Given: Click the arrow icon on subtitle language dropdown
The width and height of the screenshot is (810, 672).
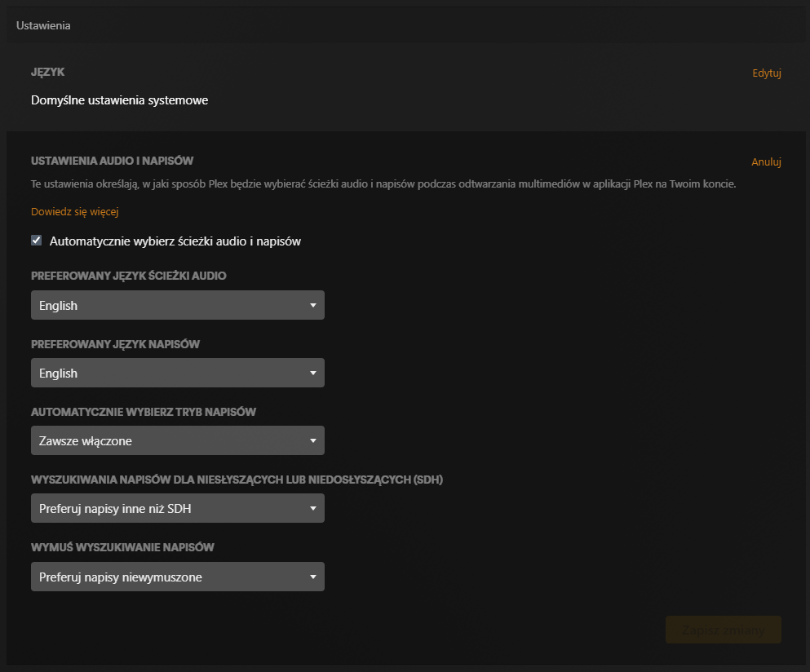Looking at the screenshot, I should 312,374.
